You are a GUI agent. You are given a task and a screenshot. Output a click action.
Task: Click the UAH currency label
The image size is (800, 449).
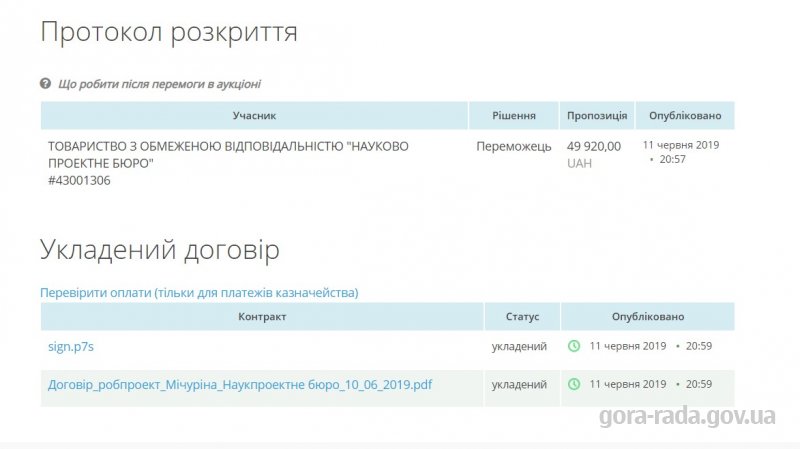tap(580, 163)
